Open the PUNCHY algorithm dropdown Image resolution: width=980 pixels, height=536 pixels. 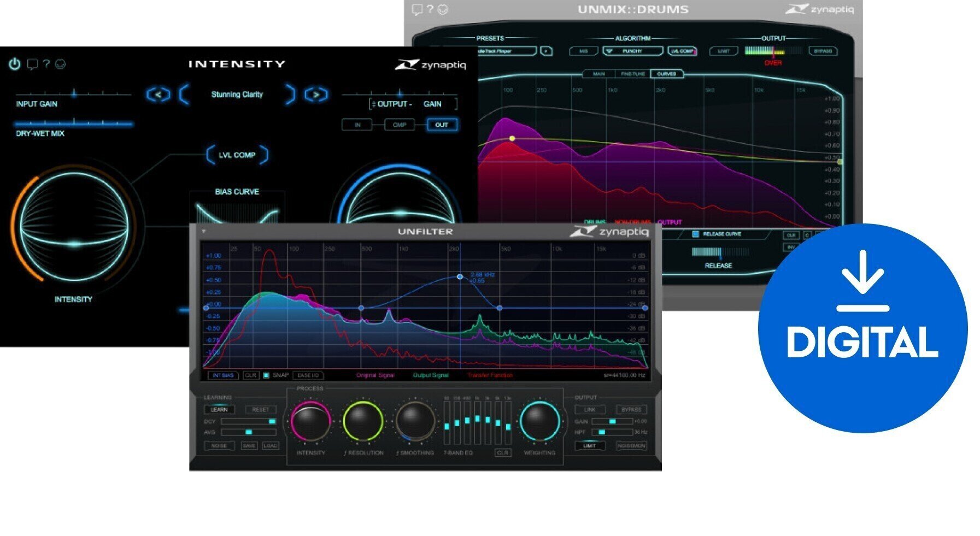coord(632,50)
